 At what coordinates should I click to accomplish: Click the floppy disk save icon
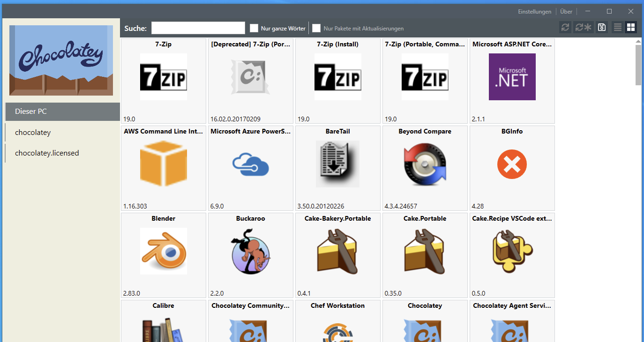click(x=602, y=27)
